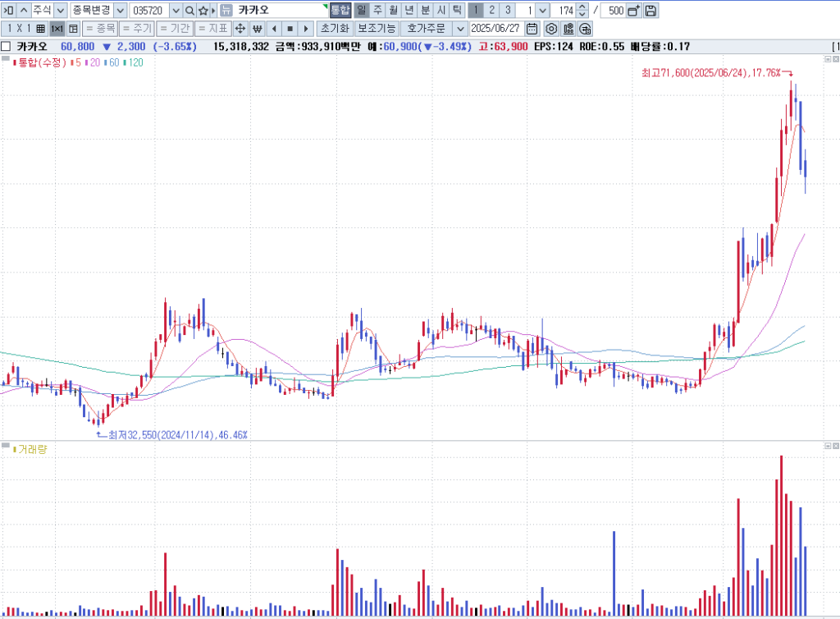
Task: Open chart settings gear icon
Action: 551,29
